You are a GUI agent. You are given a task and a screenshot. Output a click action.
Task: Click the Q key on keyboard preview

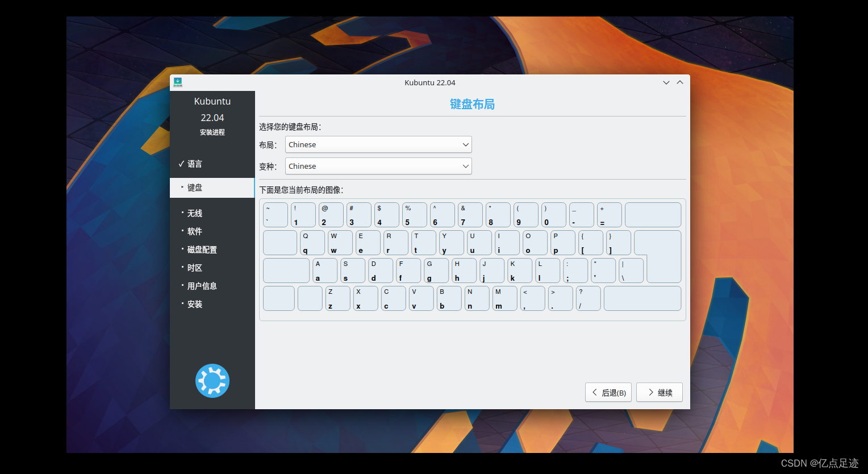(x=312, y=243)
